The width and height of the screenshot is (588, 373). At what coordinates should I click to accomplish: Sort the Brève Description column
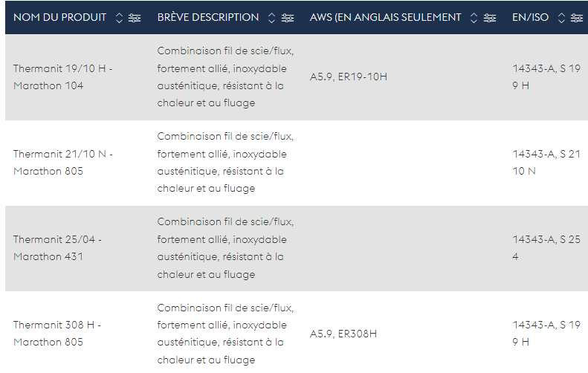pos(271,18)
